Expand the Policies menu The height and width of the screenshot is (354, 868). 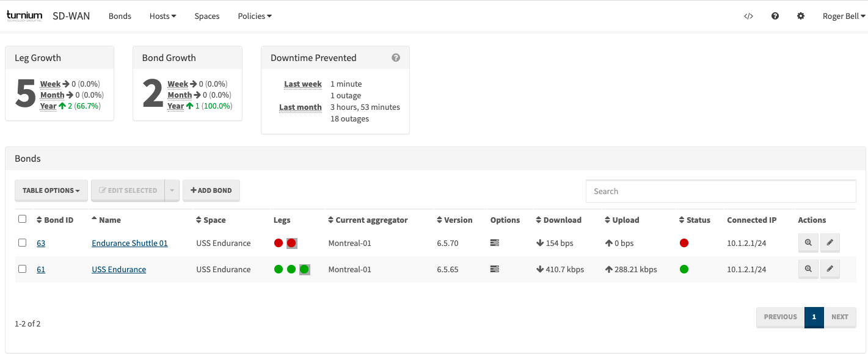click(255, 16)
